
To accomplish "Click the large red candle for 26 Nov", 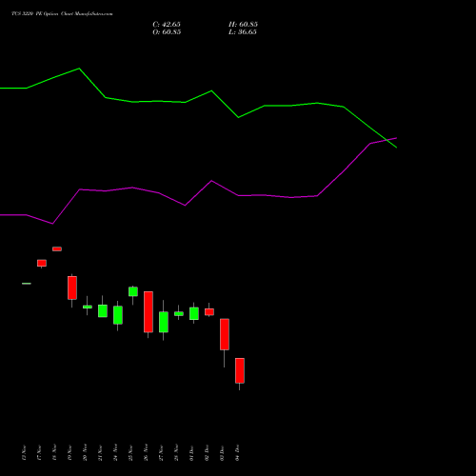I will pyautogui.click(x=149, y=311).
